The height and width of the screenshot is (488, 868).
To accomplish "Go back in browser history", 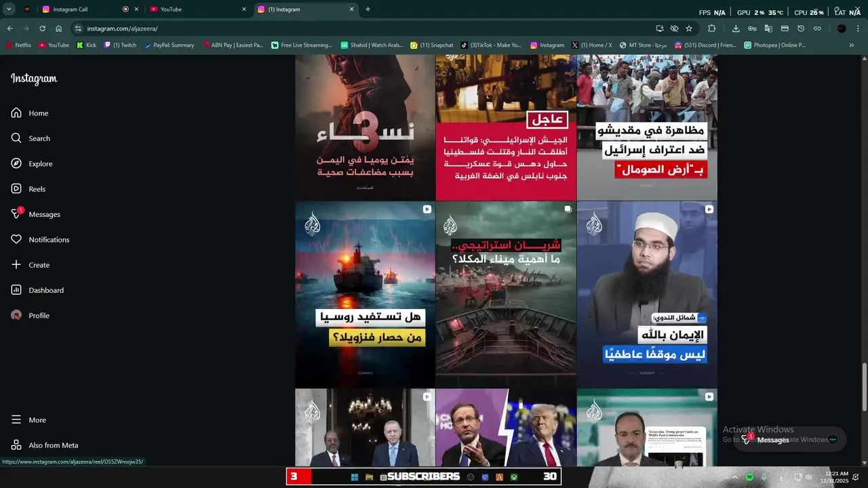I will click(x=9, y=28).
